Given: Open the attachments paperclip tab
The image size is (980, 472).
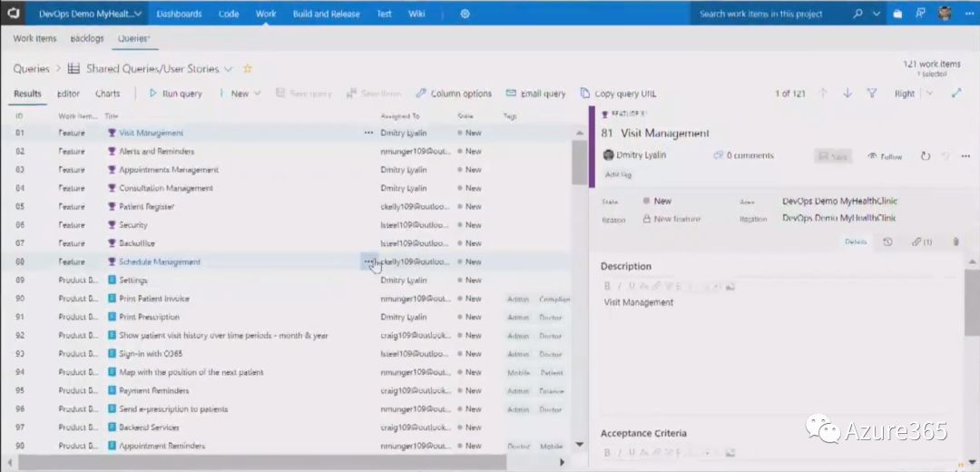Looking at the screenshot, I should 955,241.
